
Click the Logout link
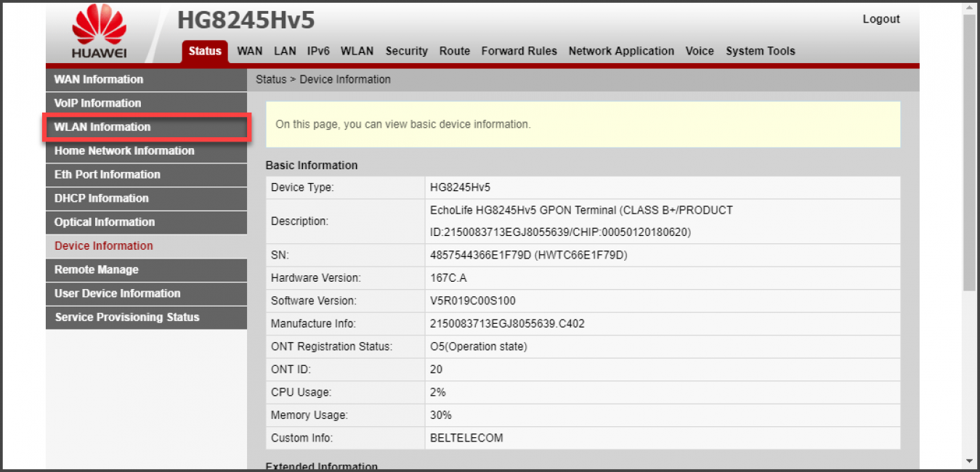click(x=880, y=19)
